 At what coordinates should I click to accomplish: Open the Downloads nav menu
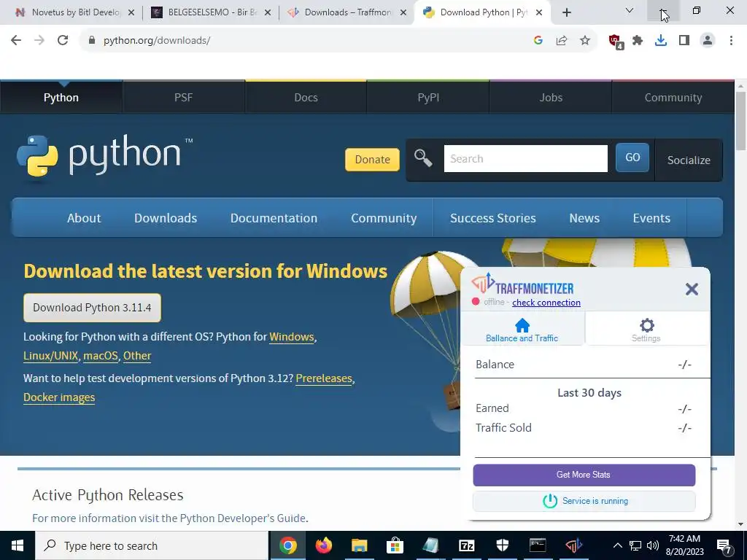pyautogui.click(x=166, y=218)
